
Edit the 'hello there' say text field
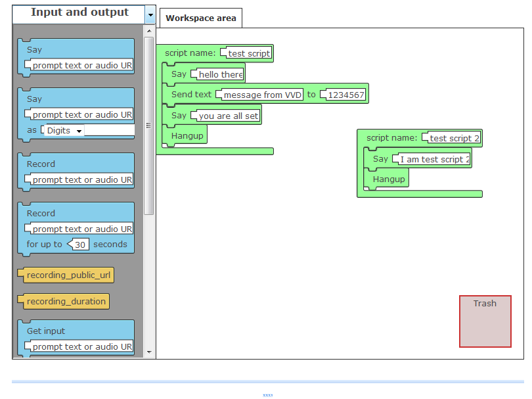[x=220, y=75]
